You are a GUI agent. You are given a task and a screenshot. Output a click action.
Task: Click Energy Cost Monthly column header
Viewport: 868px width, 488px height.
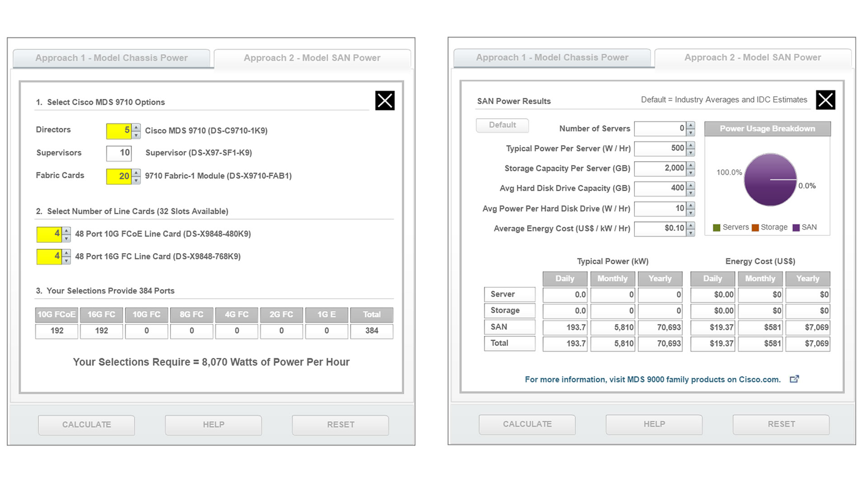pos(760,279)
